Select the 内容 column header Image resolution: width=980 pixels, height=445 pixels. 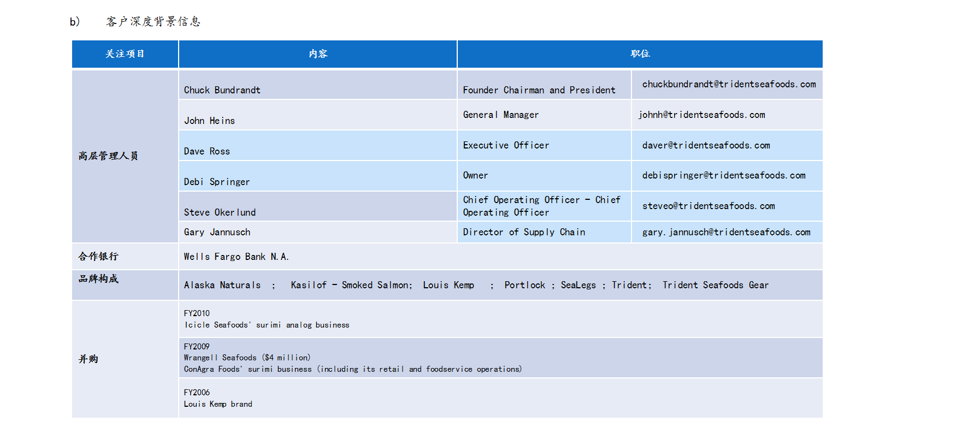[x=318, y=54]
